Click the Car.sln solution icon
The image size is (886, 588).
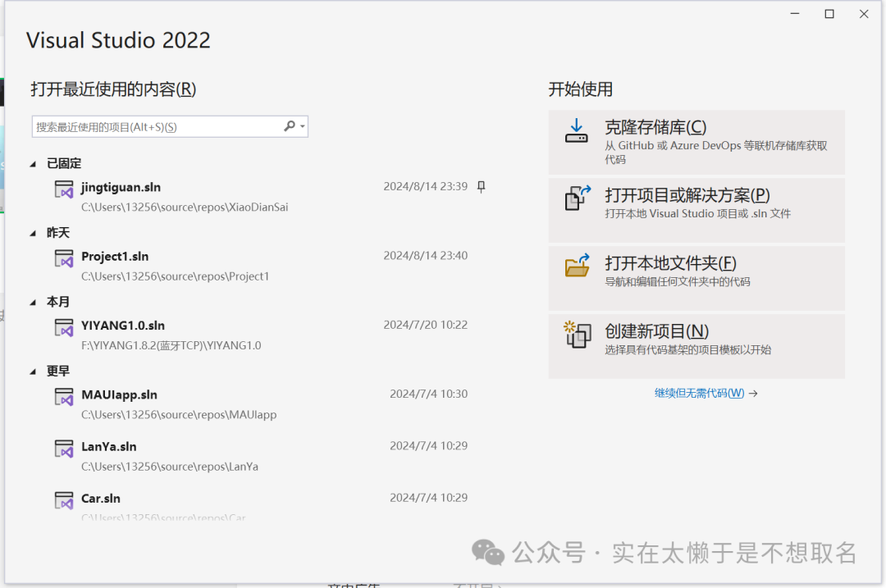pyautogui.click(x=64, y=500)
